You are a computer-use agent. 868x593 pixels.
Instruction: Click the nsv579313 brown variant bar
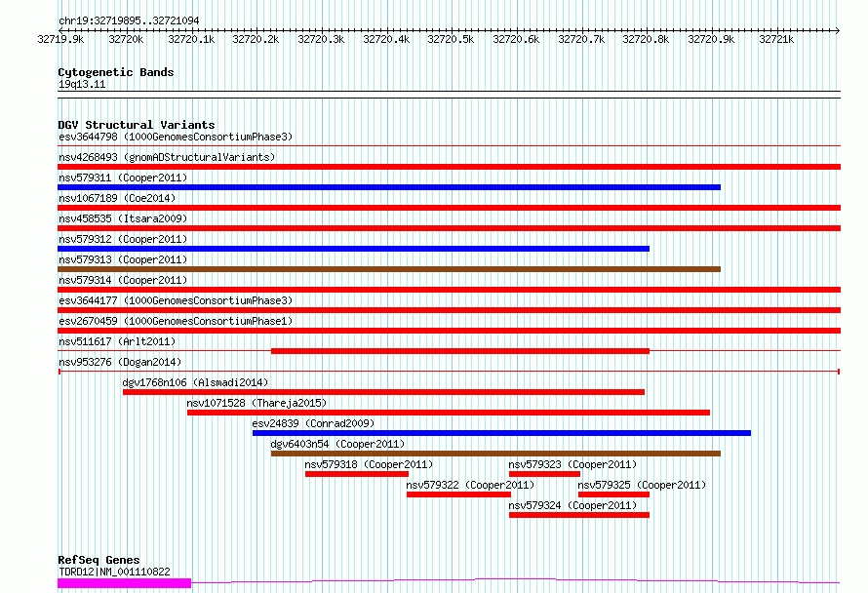(389, 269)
